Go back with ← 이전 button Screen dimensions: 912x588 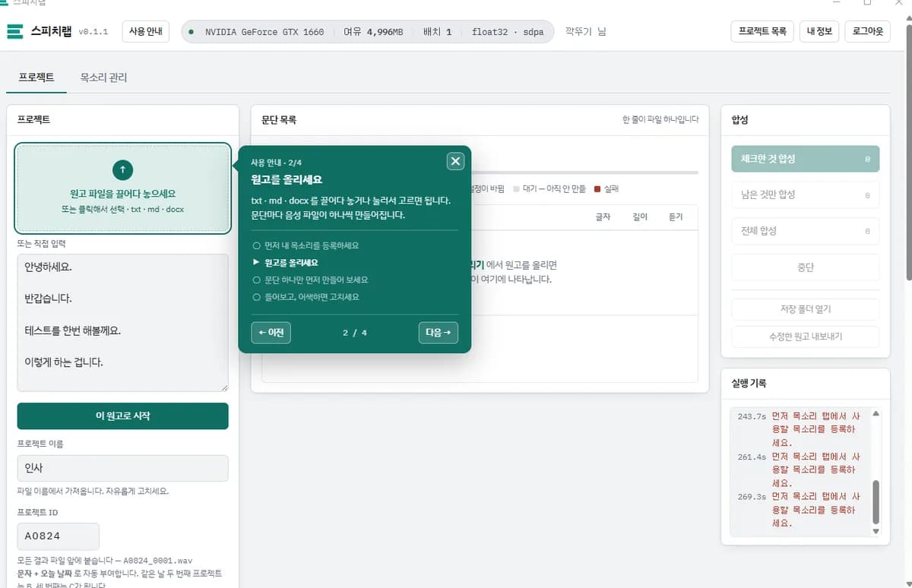click(x=271, y=333)
